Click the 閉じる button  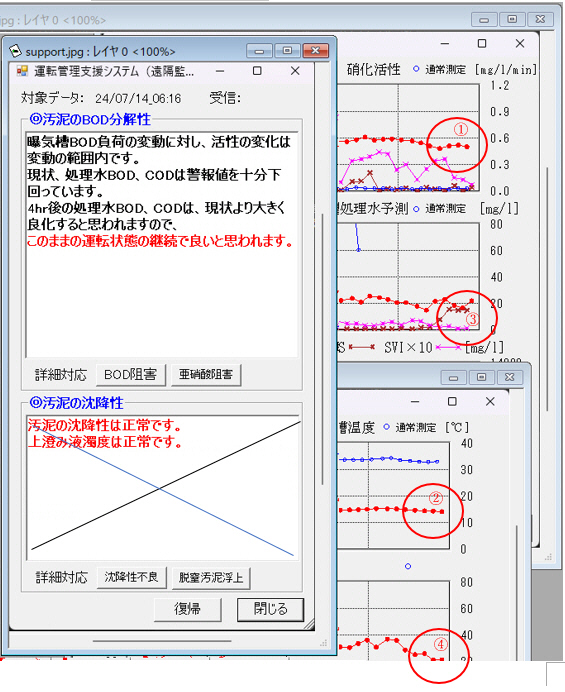pos(270,609)
